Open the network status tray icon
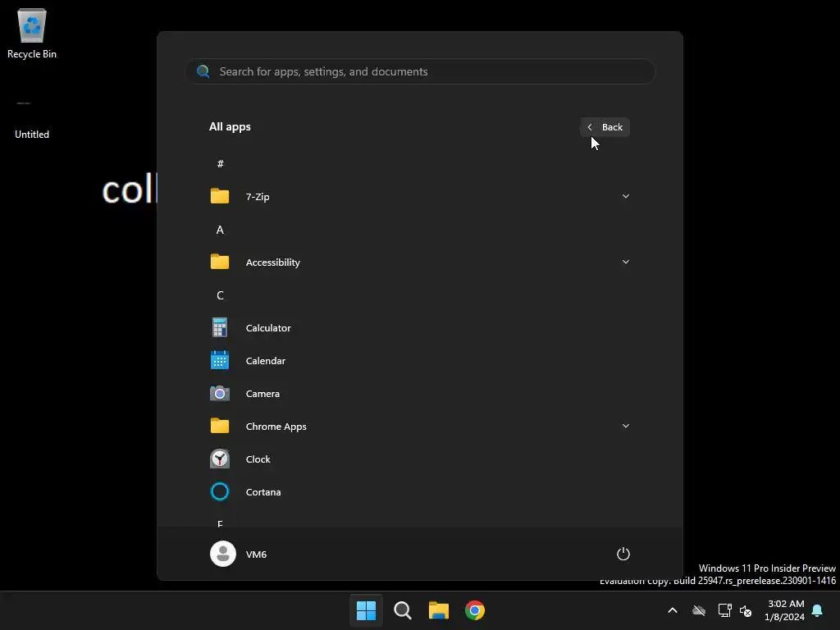This screenshot has width=840, height=630. [x=724, y=610]
